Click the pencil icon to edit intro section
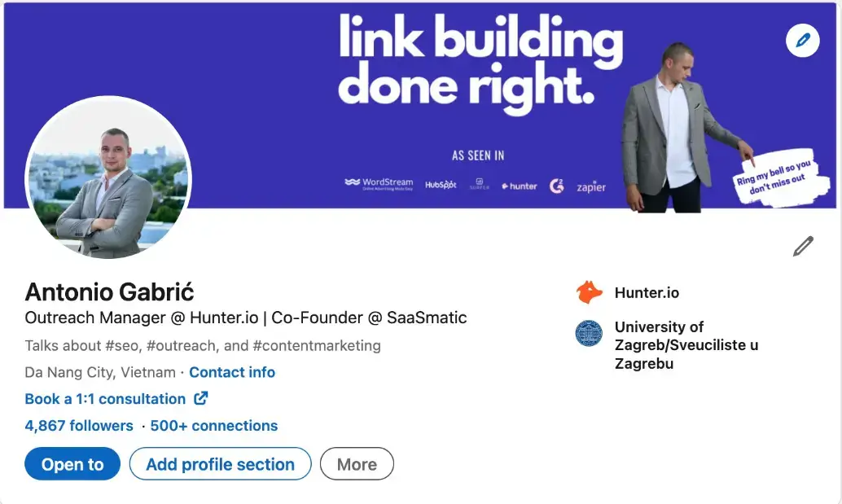This screenshot has height=504, width=842. pos(802,245)
